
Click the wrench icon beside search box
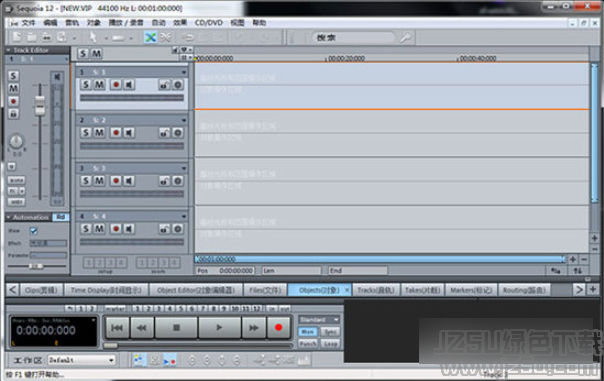(406, 38)
